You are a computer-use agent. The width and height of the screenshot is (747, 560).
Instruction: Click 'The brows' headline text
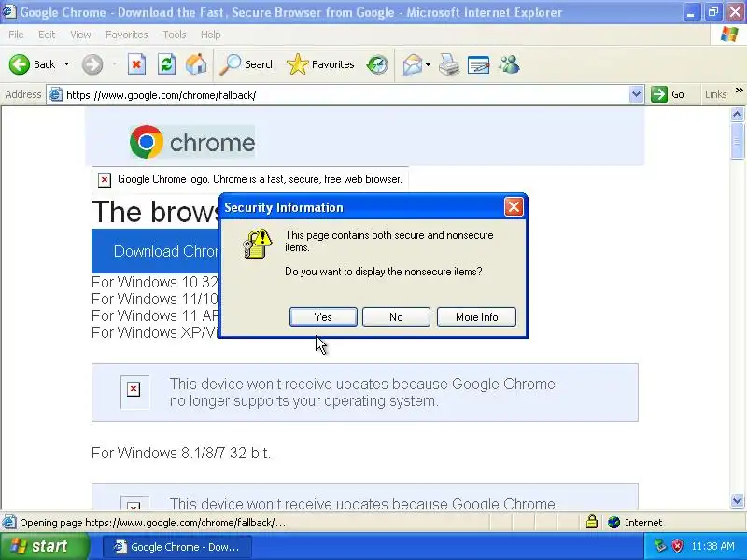[x=155, y=212]
